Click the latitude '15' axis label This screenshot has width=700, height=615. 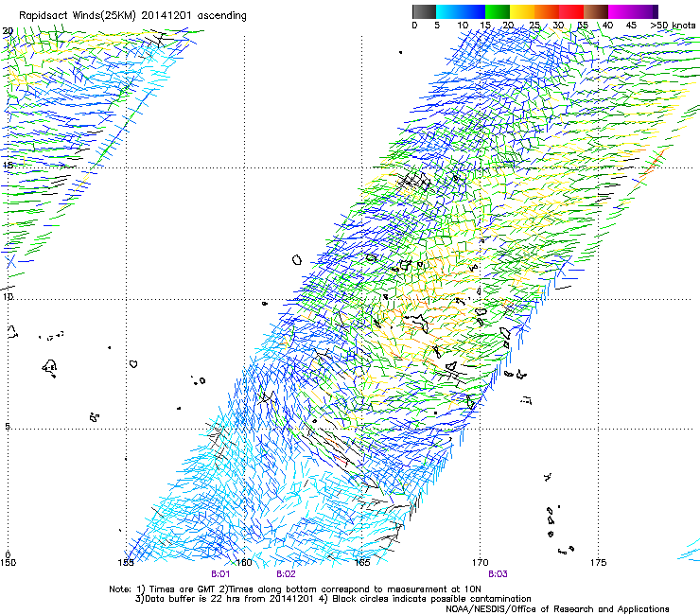(8, 165)
